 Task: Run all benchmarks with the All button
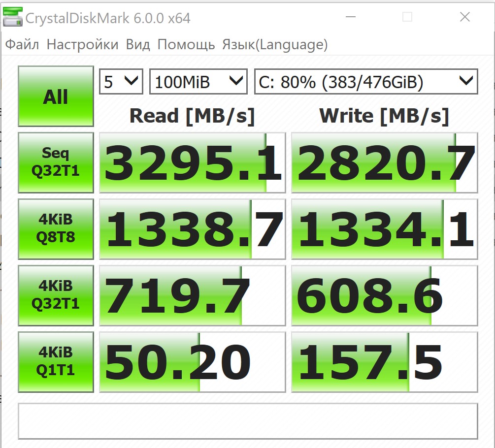[x=56, y=96]
